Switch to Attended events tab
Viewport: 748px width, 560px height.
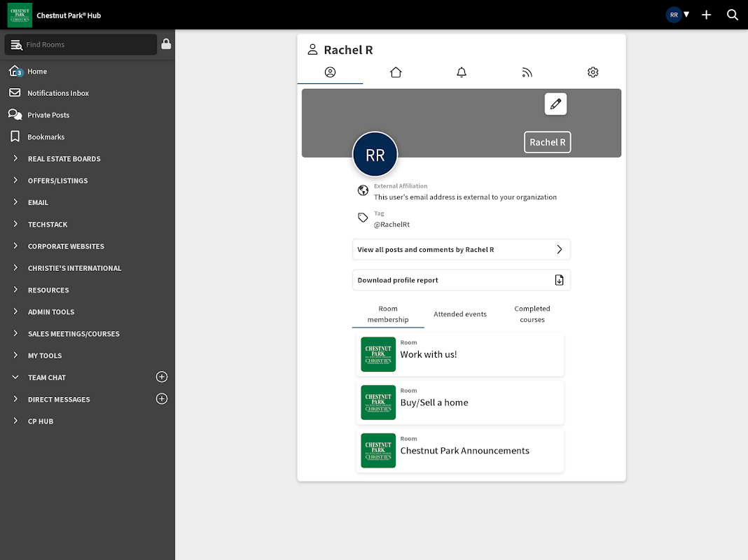[x=460, y=314]
